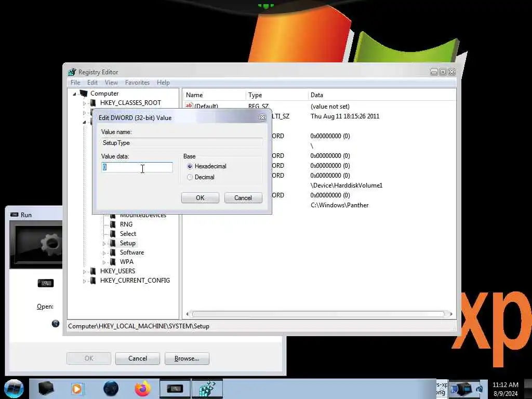This screenshot has width=532, height=399.
Task: Open the View menu
Action: pos(111,83)
